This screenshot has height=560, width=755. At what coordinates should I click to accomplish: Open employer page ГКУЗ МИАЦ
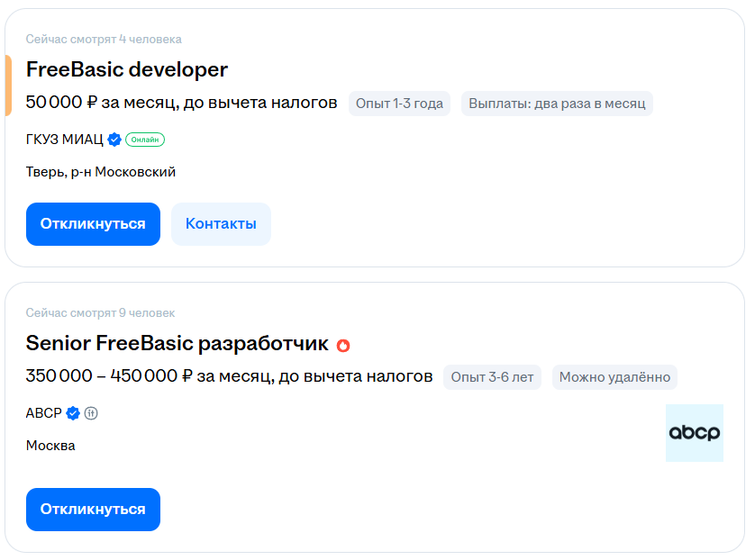[65, 140]
